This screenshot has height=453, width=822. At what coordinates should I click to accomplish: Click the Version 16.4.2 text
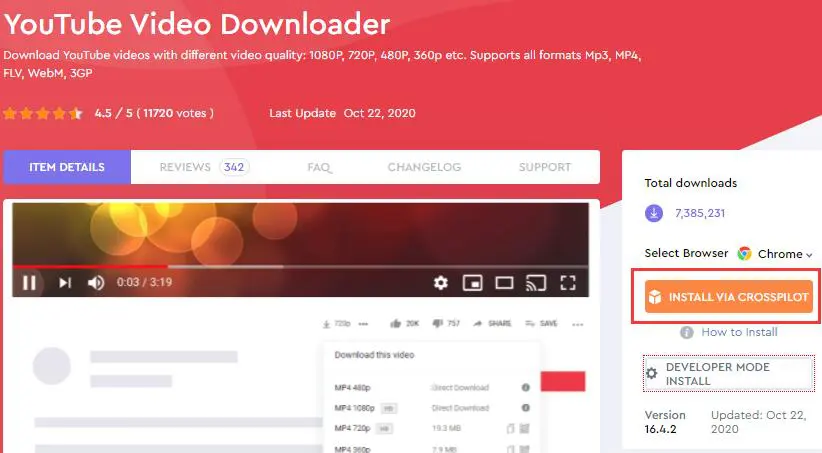coord(665,422)
